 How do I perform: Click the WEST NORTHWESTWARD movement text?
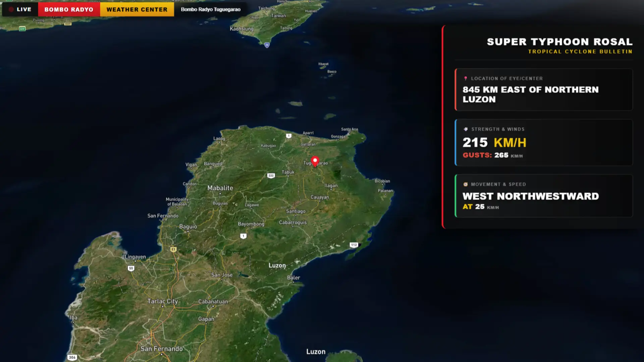click(x=531, y=196)
